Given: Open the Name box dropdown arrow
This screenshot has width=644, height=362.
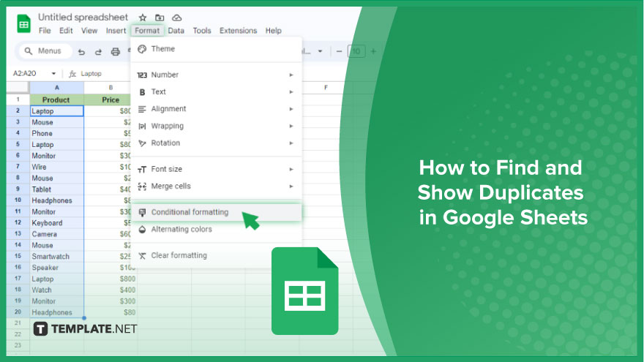Looking at the screenshot, I should (x=53, y=73).
